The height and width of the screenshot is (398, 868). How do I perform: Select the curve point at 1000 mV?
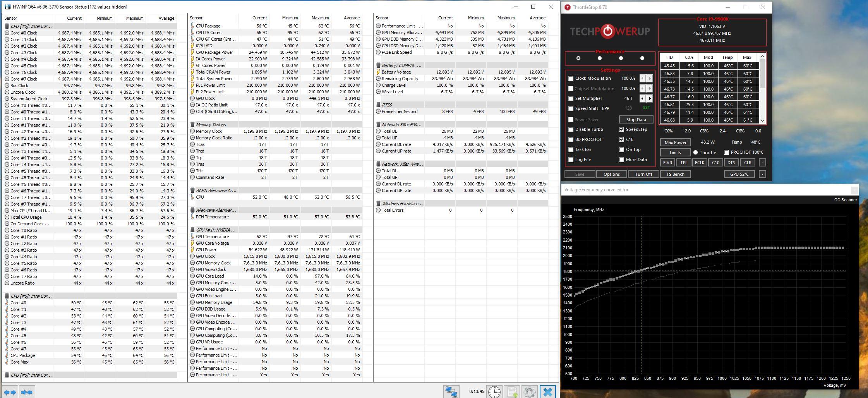pyautogui.click(x=722, y=252)
